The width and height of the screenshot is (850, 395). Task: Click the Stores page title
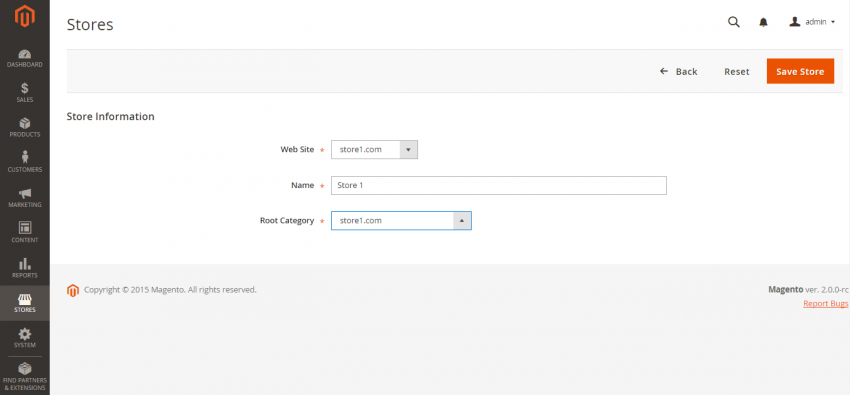coord(90,25)
